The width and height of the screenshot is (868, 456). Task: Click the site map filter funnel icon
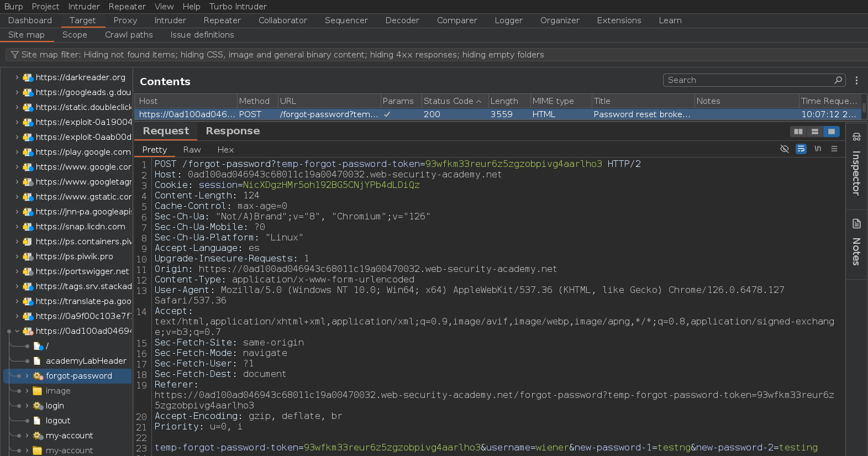[x=15, y=55]
